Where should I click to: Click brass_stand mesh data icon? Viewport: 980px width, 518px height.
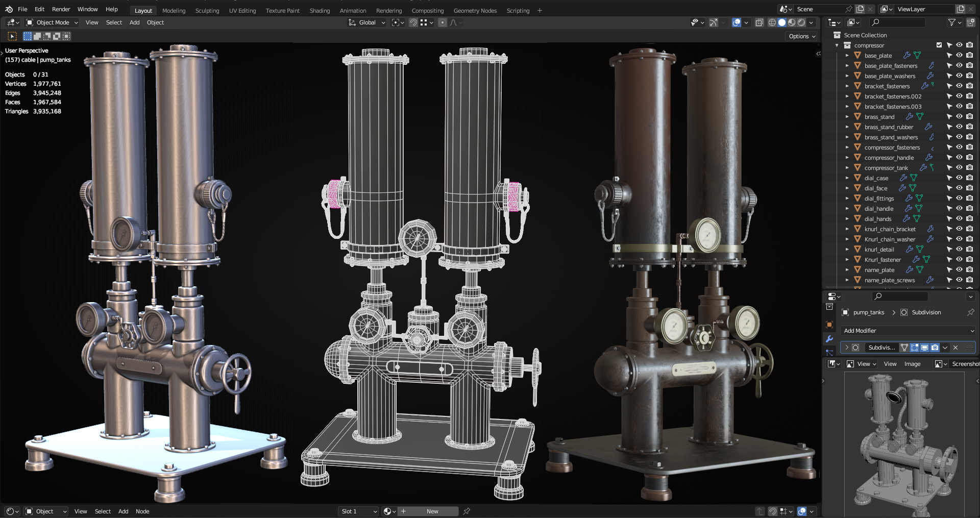click(920, 116)
